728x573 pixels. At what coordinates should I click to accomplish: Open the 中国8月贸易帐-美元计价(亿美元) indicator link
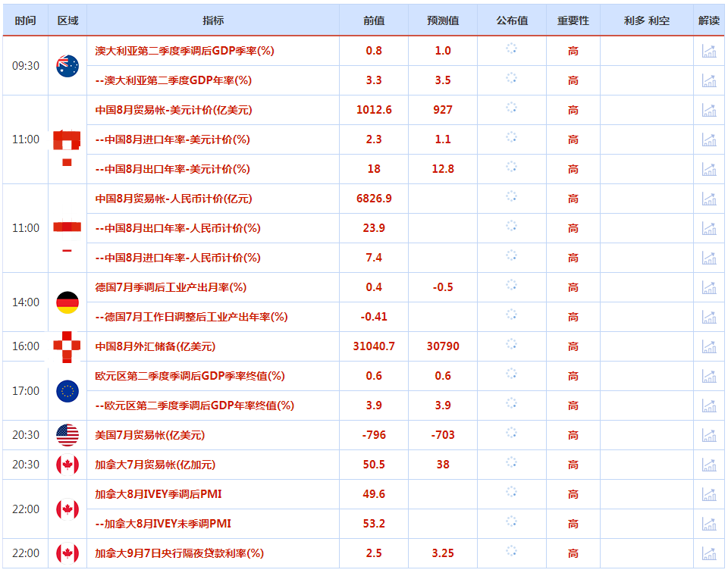click(174, 110)
